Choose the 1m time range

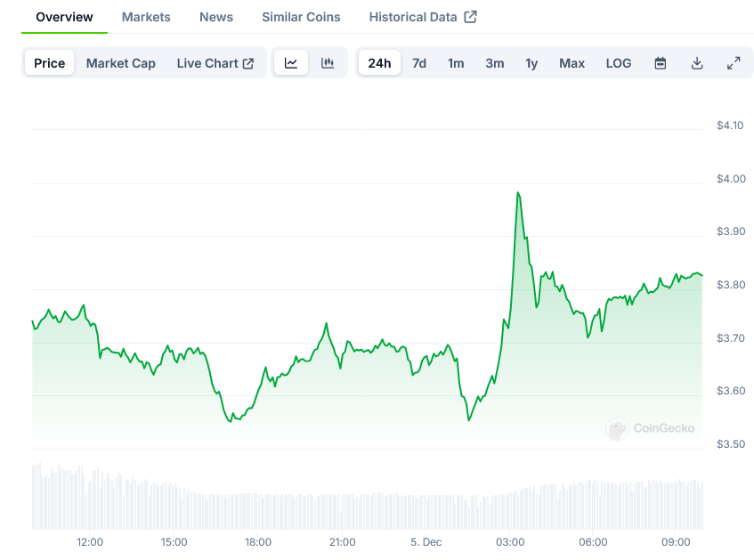pos(456,63)
